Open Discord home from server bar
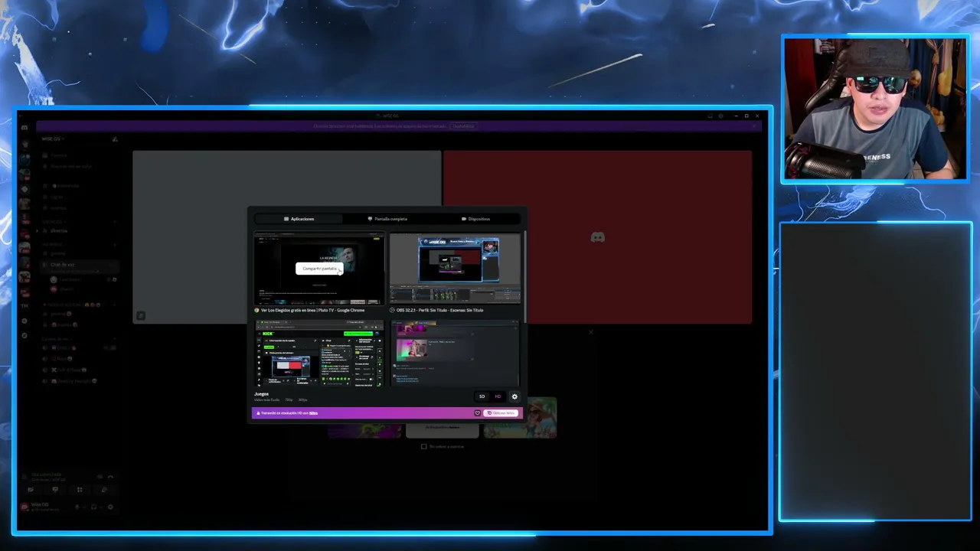The height and width of the screenshot is (551, 980). [x=24, y=127]
